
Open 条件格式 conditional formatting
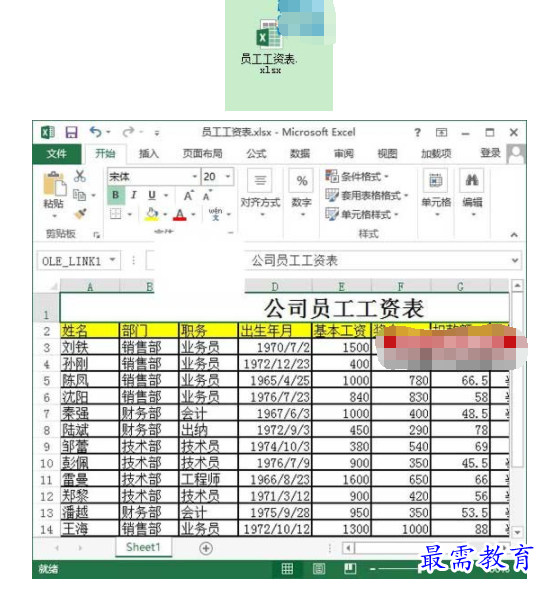pyautogui.click(x=357, y=176)
